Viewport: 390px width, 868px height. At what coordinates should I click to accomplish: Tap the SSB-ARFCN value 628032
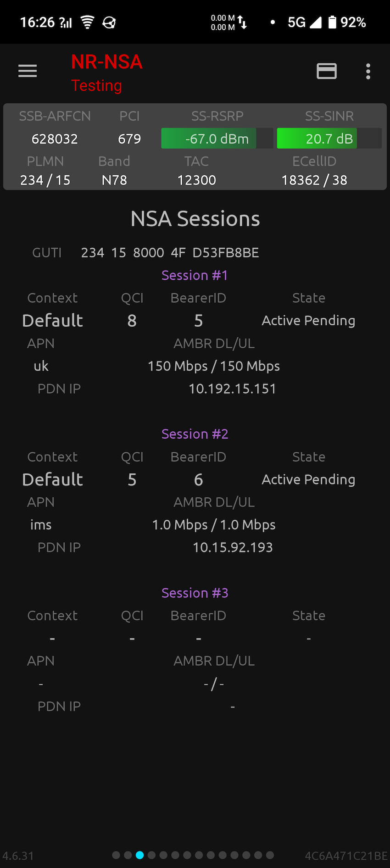tap(55, 139)
